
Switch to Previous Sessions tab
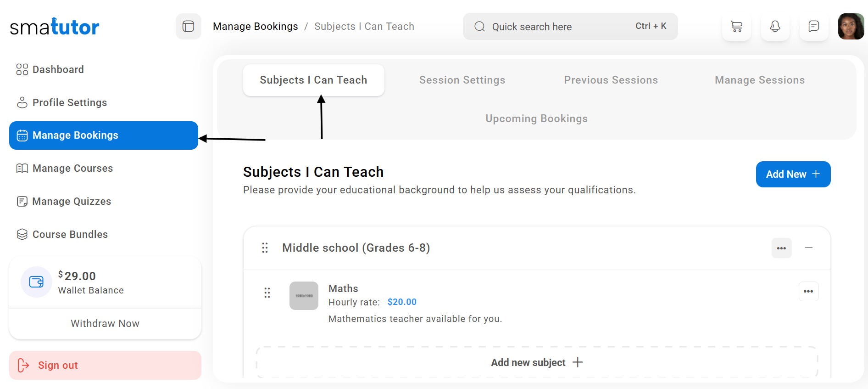[611, 80]
